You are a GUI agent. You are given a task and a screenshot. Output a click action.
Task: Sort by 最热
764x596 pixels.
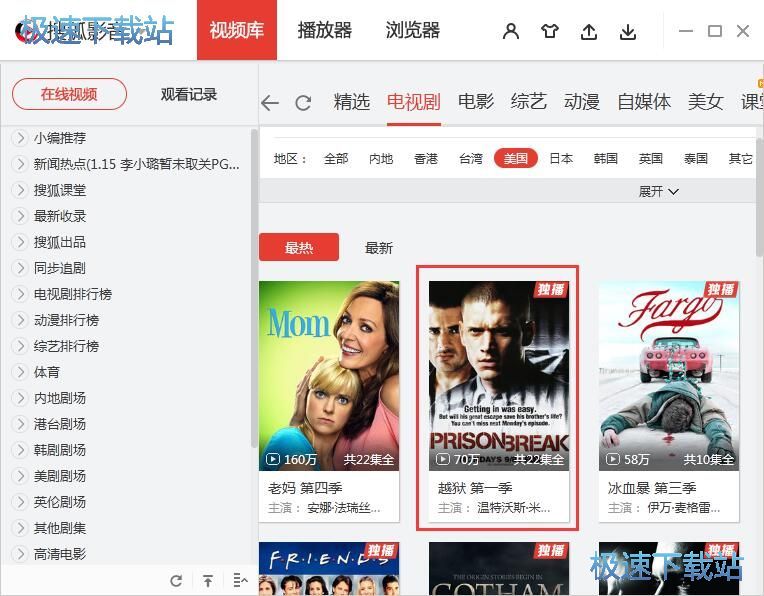click(299, 247)
